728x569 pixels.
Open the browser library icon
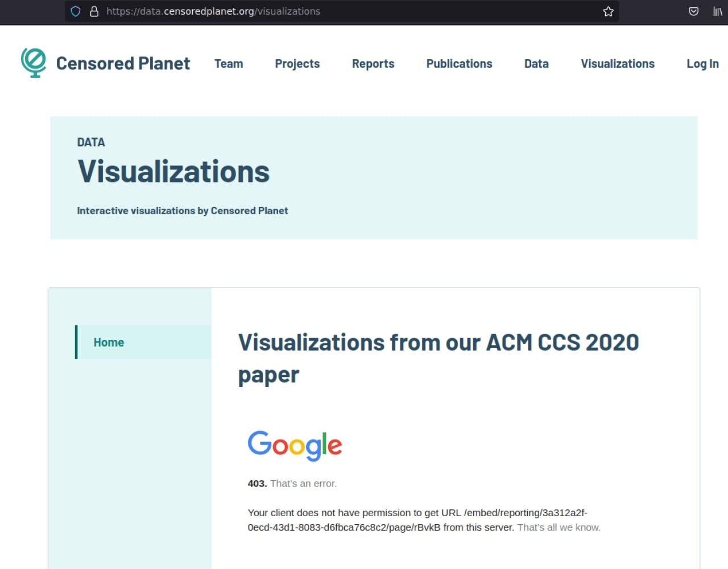(718, 11)
